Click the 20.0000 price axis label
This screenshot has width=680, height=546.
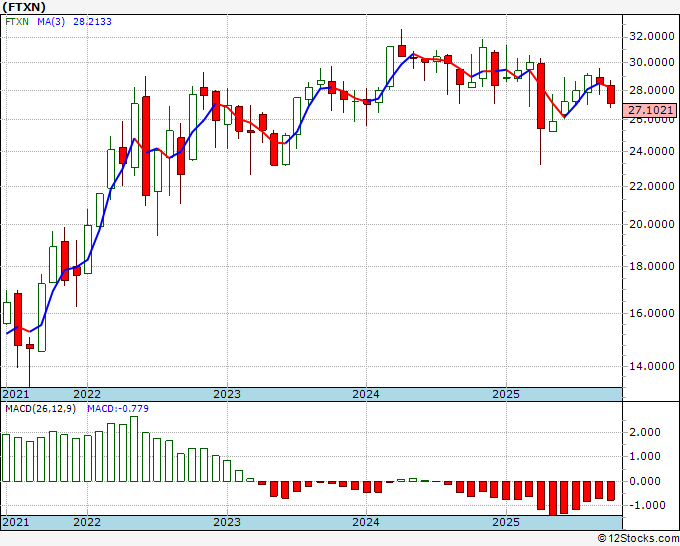tap(652, 224)
